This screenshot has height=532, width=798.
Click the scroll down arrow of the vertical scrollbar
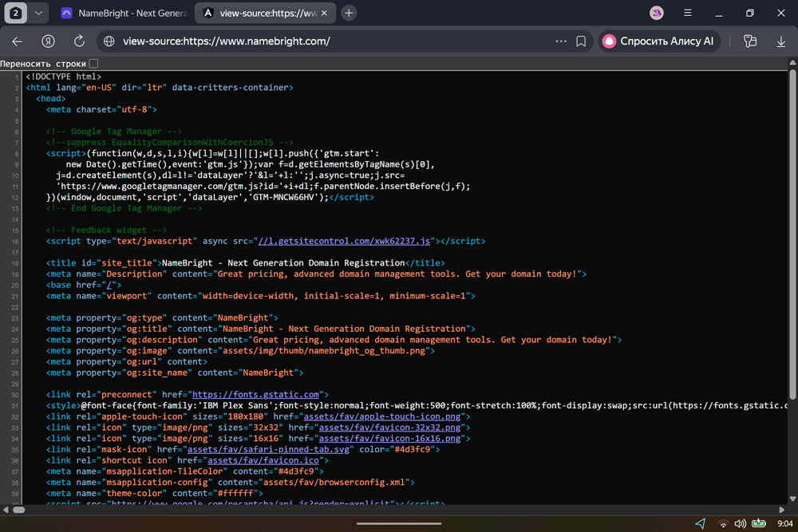click(x=792, y=499)
